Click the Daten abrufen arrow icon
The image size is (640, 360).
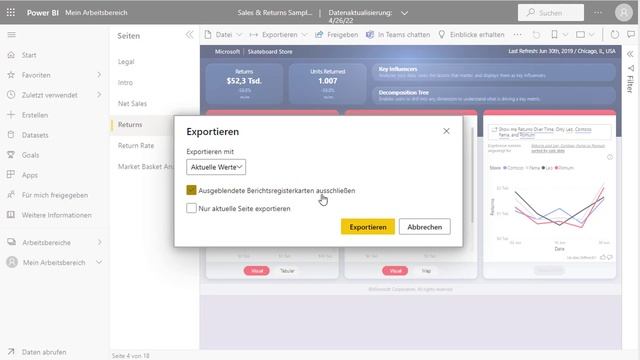pyautogui.click(x=11, y=351)
